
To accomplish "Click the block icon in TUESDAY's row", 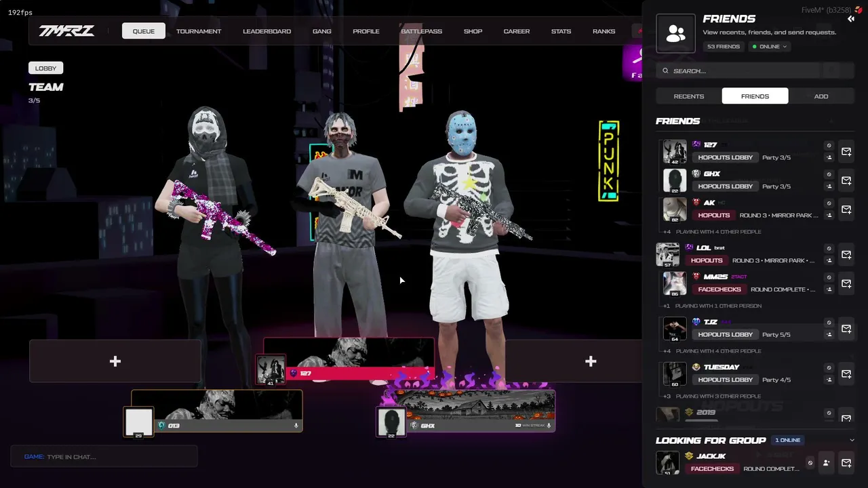I will click(829, 367).
